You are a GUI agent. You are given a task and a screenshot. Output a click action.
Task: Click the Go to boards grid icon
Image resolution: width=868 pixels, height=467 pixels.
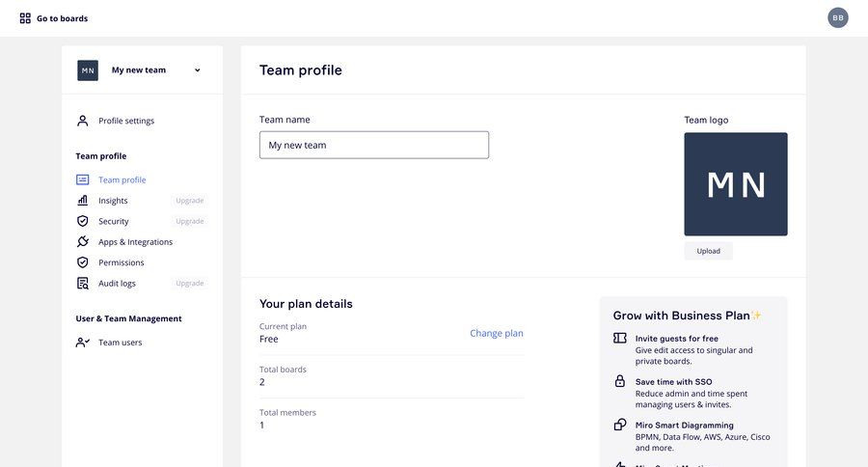(25, 18)
